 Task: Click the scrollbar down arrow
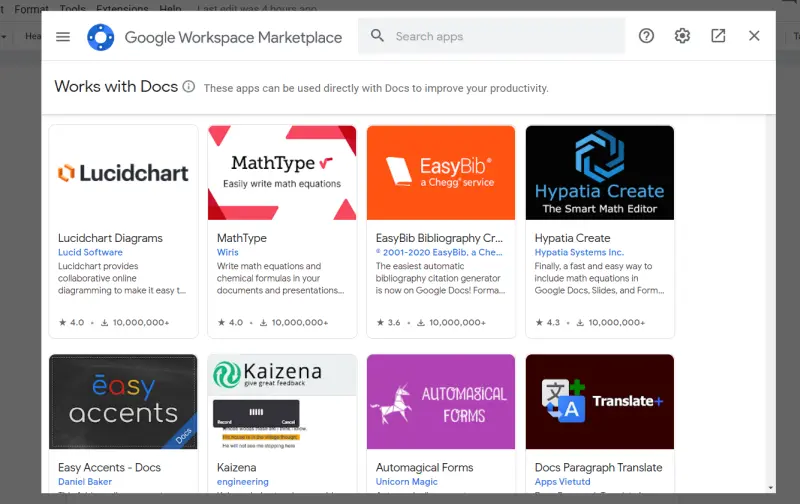point(770,488)
